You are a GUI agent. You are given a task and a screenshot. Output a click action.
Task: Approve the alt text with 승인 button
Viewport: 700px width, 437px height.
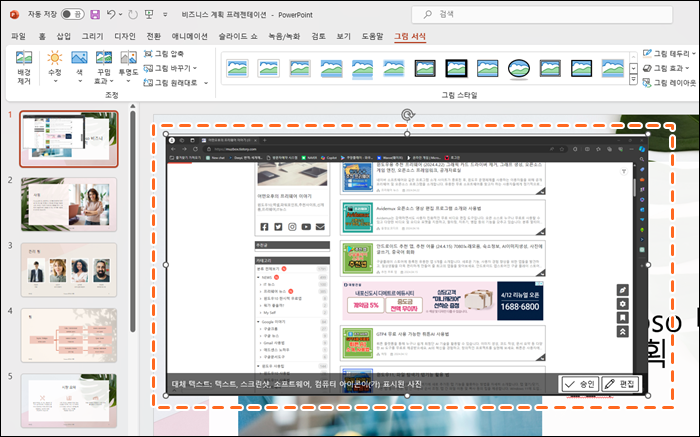[579, 384]
